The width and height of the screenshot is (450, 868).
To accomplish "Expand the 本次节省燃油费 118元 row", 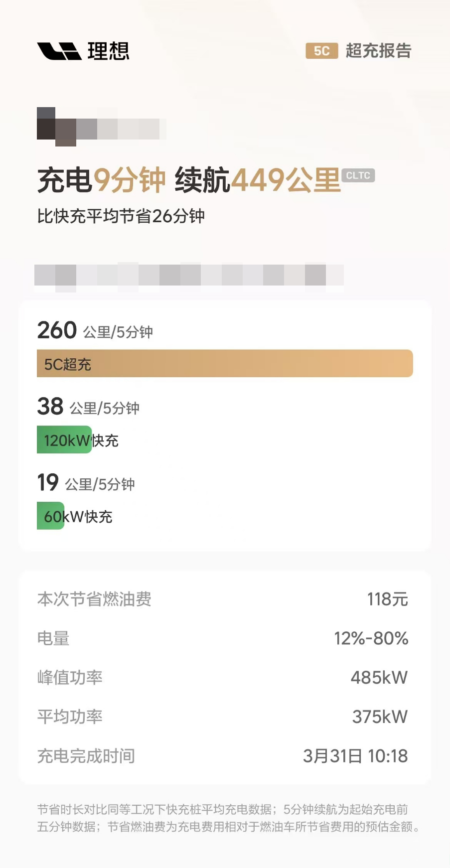I will [x=224, y=599].
